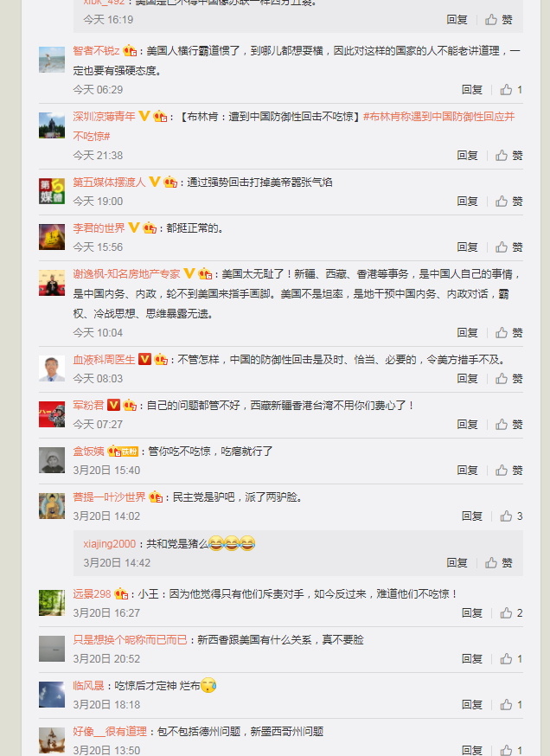This screenshot has height=756, width=550.
Task: Open 血液科周医生's profile picture
Action: (x=52, y=368)
